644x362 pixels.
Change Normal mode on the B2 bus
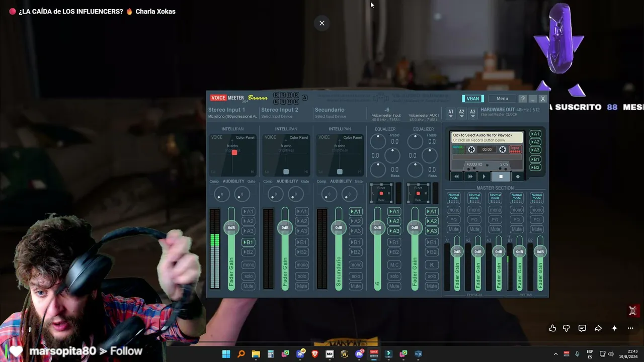point(537,198)
